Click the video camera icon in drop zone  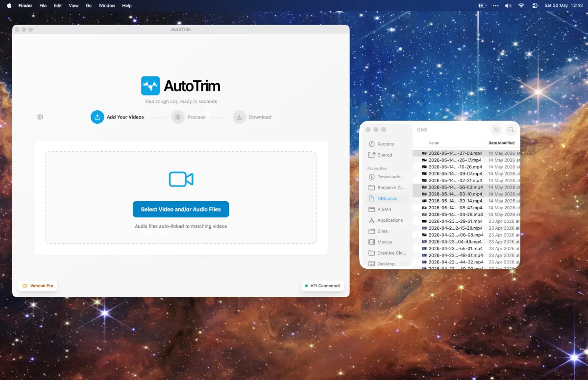click(x=181, y=179)
